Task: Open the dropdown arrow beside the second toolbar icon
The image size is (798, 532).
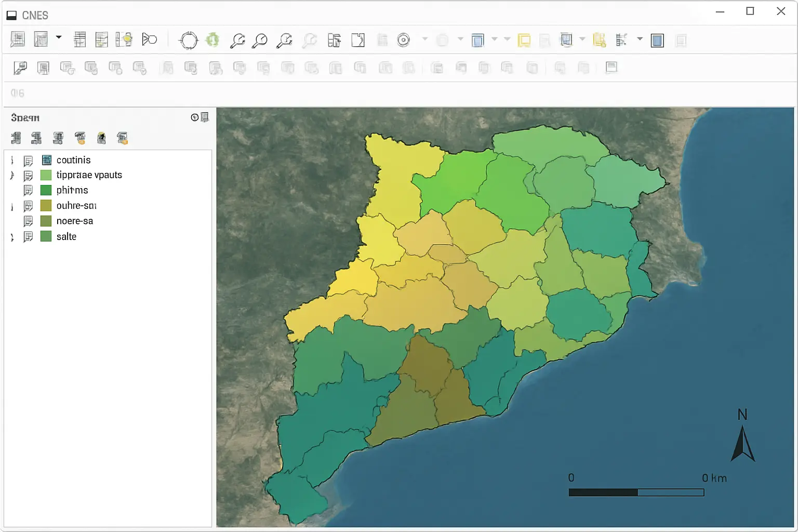Action: [59, 37]
